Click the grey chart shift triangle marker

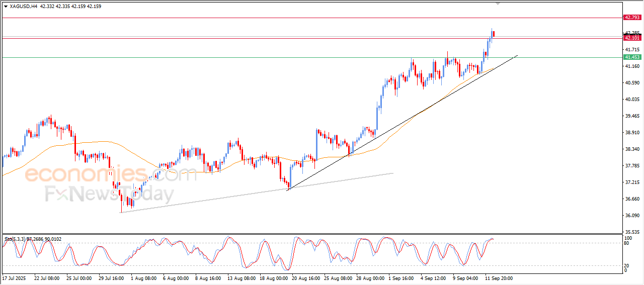click(498, 4)
